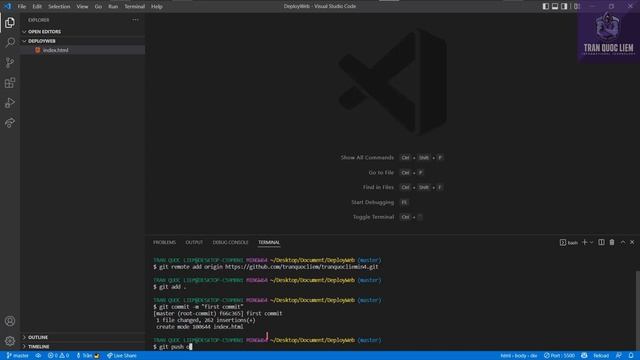
Task: Close the terminal panel with X
Action: pyautogui.click(x=632, y=242)
